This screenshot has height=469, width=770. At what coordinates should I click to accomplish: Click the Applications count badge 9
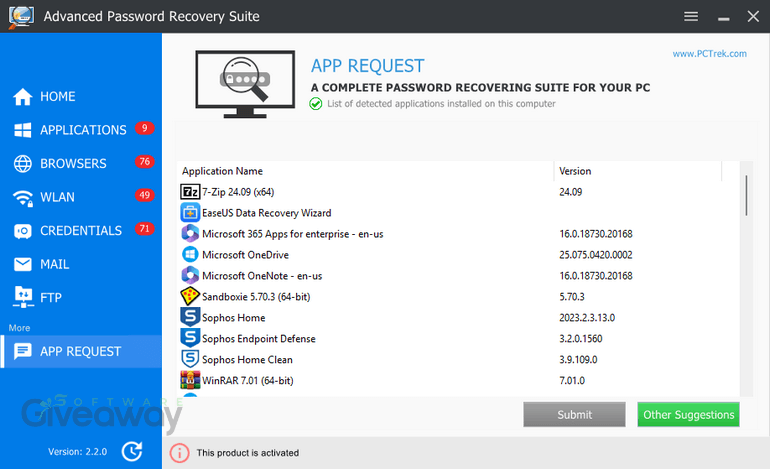point(144,128)
